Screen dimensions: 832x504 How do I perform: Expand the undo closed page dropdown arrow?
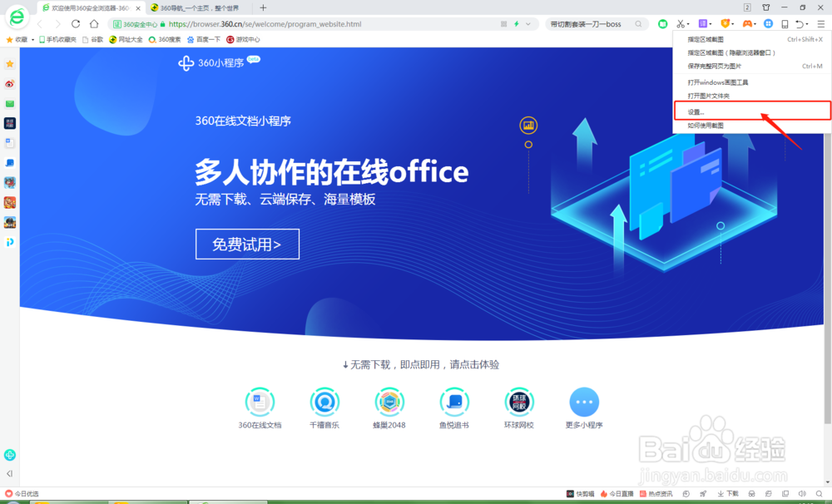tap(807, 24)
